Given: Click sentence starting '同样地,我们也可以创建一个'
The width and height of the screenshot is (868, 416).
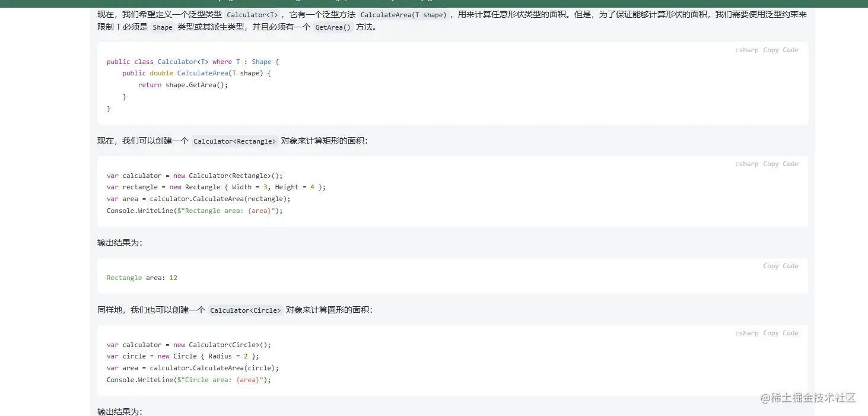Looking at the screenshot, I should pyautogui.click(x=235, y=310).
